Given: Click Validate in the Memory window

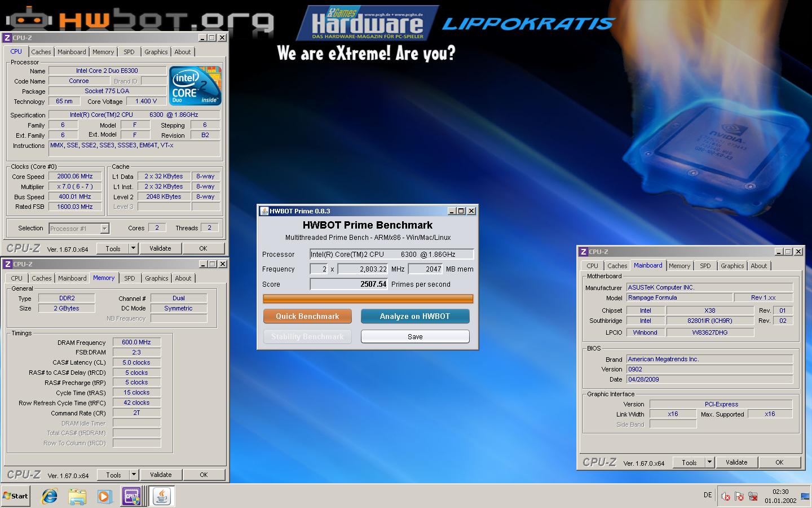Looking at the screenshot, I should click(x=161, y=475).
